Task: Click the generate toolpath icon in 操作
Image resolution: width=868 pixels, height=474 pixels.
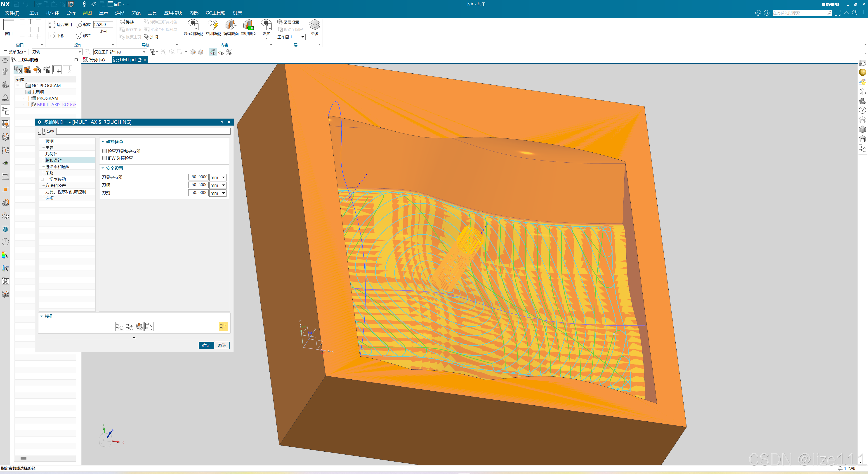Action: point(120,326)
